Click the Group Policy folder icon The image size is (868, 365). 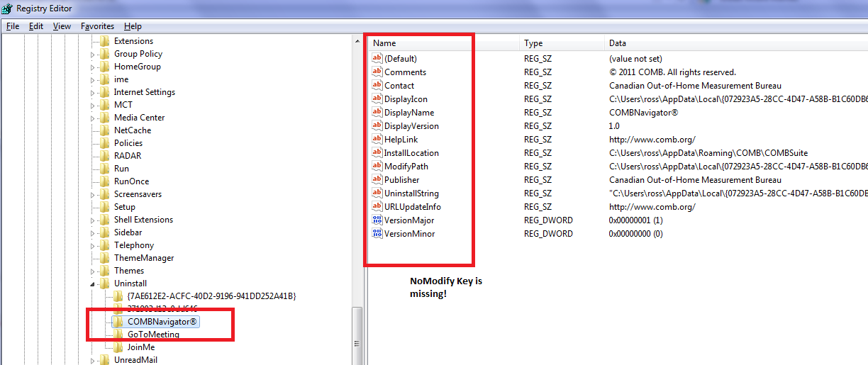coord(105,54)
